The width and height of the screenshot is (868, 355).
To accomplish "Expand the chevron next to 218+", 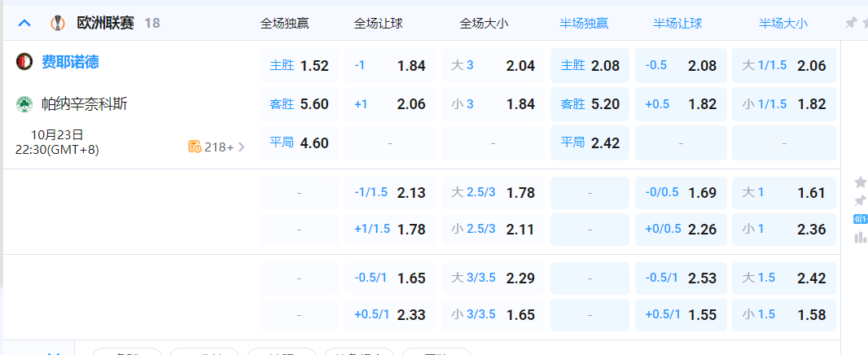I will [x=241, y=147].
